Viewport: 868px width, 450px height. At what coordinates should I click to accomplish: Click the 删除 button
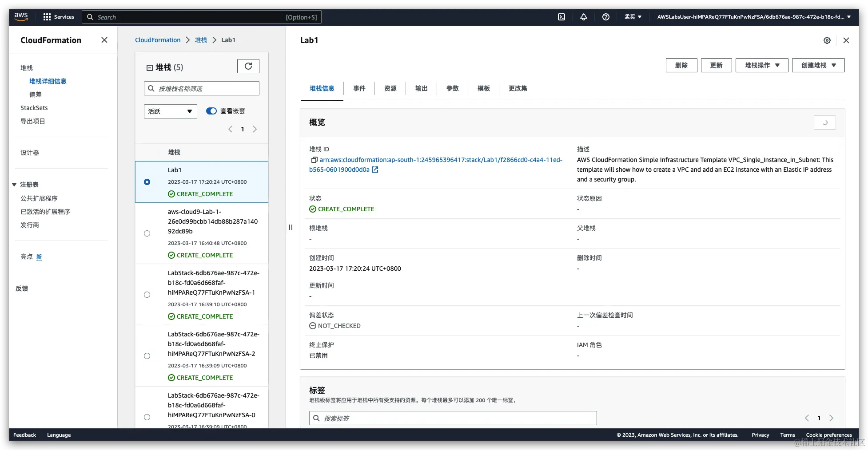click(x=681, y=65)
